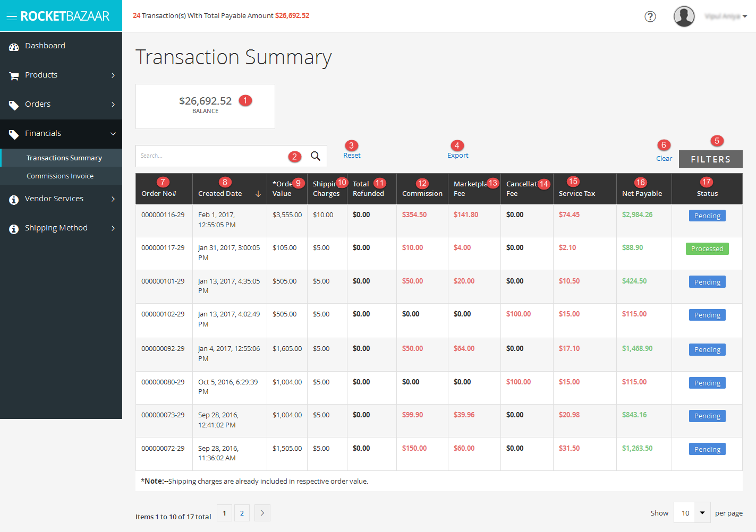Go to next page arrow in pagination
This screenshot has height=532, width=756.
click(262, 513)
